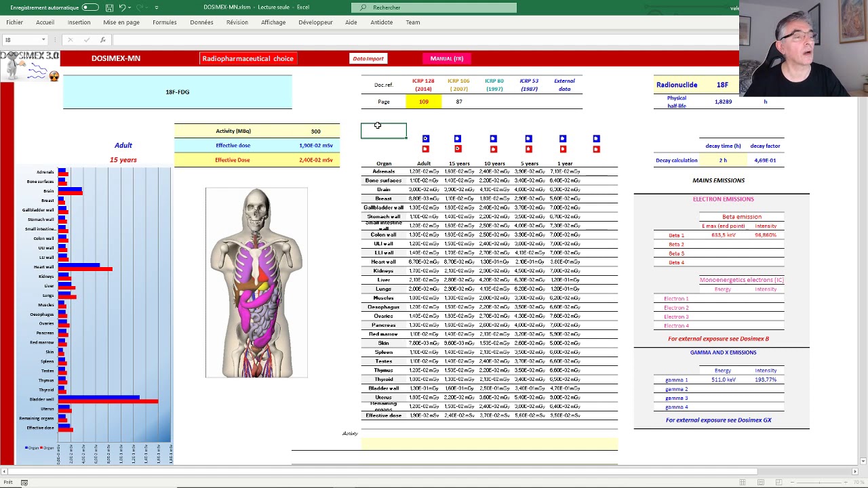Open the Affichage ribbon tab
The image size is (868, 488).
pos(273,22)
